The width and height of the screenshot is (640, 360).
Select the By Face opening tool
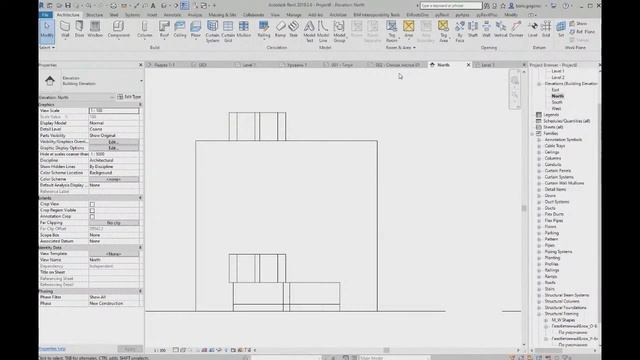460,31
